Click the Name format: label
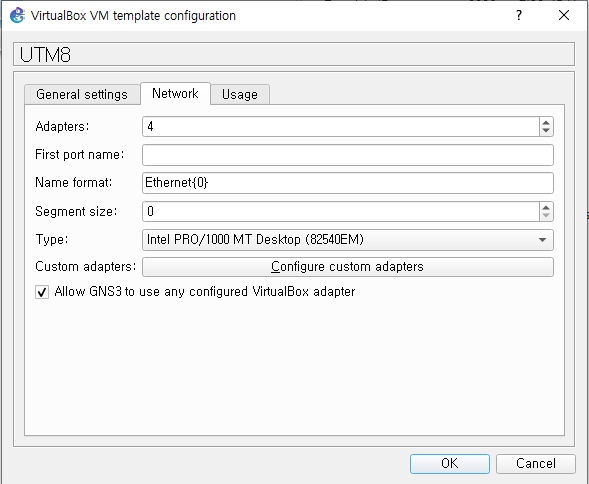Viewport: 589px width, 484px height. coord(74,183)
